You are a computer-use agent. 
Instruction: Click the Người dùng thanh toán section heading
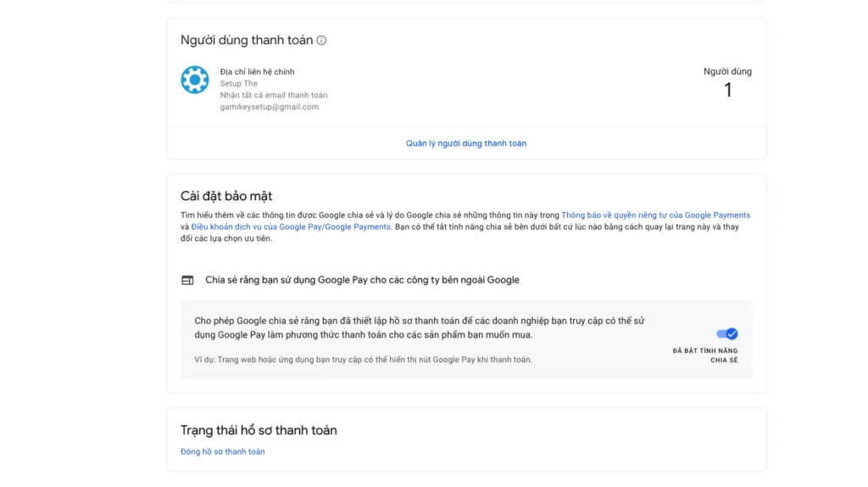(247, 41)
